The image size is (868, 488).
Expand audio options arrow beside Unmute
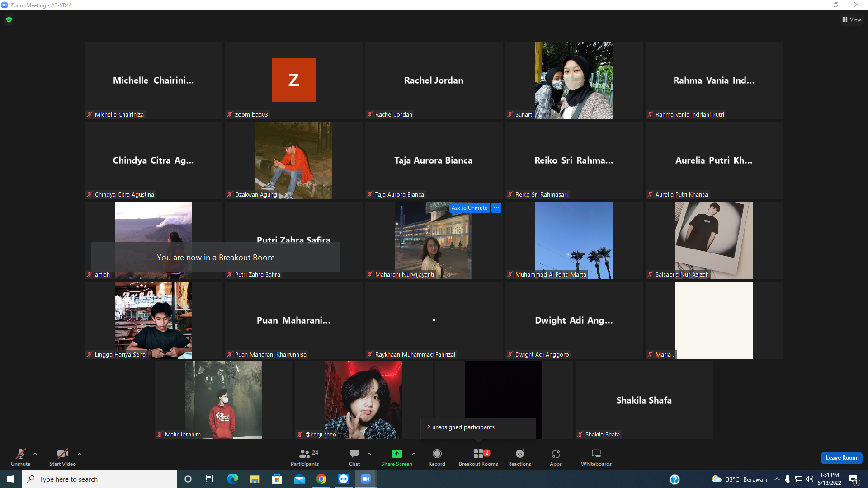pyautogui.click(x=35, y=454)
